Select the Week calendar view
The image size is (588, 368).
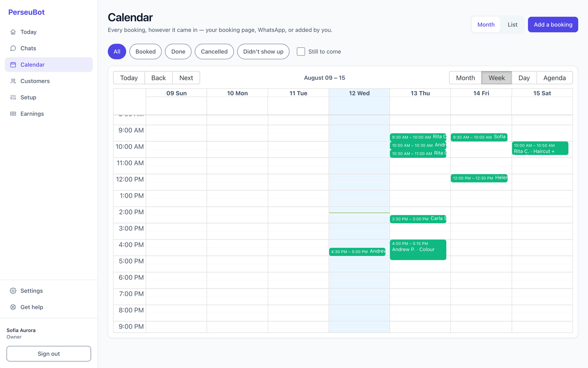tap(496, 78)
